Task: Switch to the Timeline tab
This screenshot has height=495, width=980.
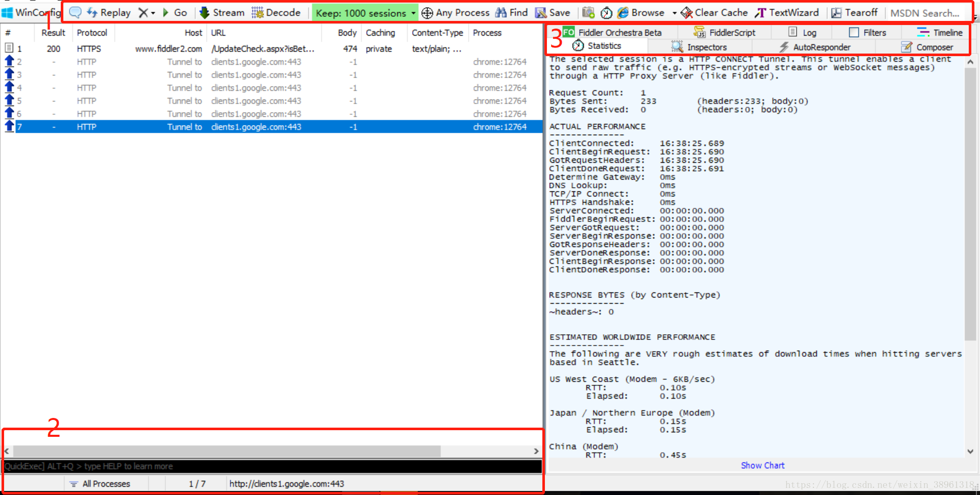Action: tap(940, 32)
